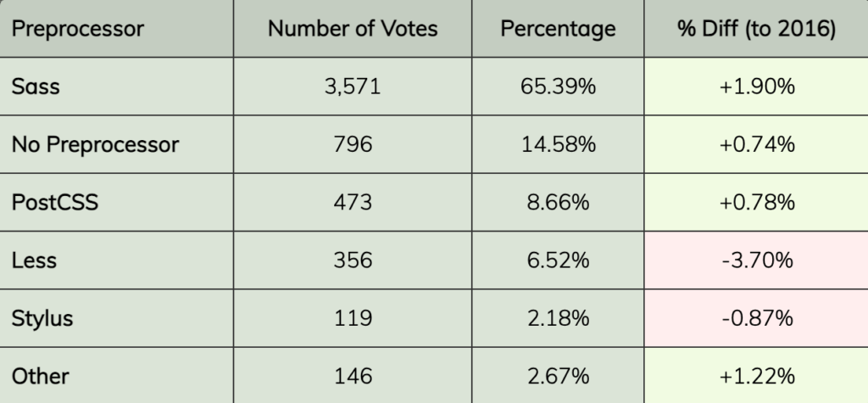Click the pink -3.70% diff cell
Viewport: 868px width, 403px height.
click(756, 260)
